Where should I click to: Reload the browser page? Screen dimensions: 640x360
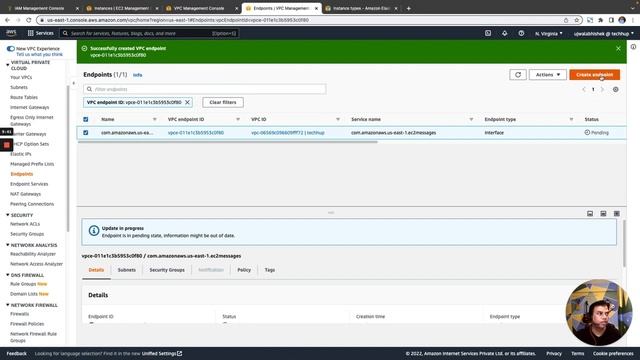click(x=29, y=20)
